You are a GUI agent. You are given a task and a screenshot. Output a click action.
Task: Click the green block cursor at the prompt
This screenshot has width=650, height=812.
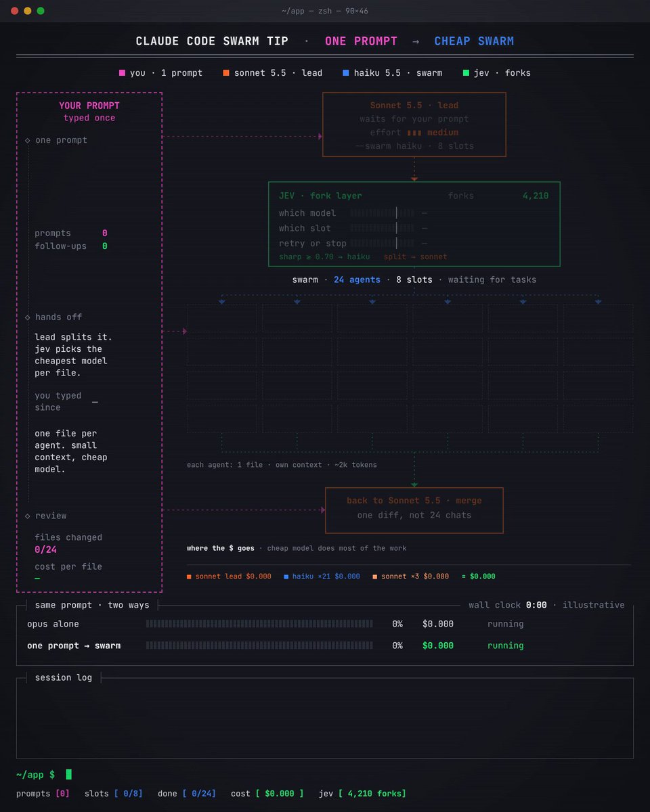pyautogui.click(x=68, y=774)
